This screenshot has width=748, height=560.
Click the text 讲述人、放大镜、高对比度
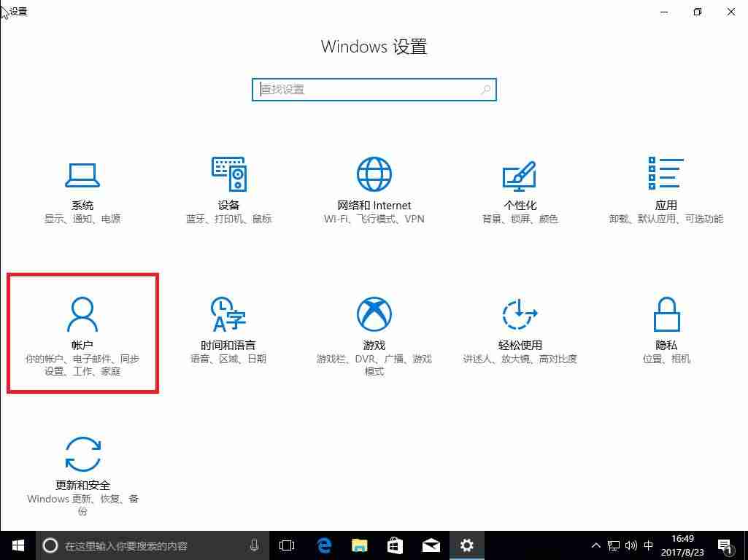tap(520, 359)
